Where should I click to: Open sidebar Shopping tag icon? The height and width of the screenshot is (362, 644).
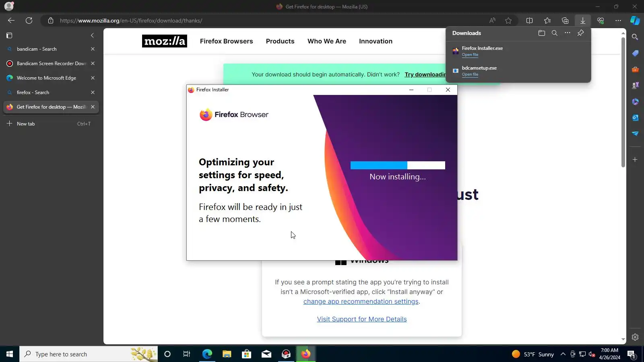(635, 53)
